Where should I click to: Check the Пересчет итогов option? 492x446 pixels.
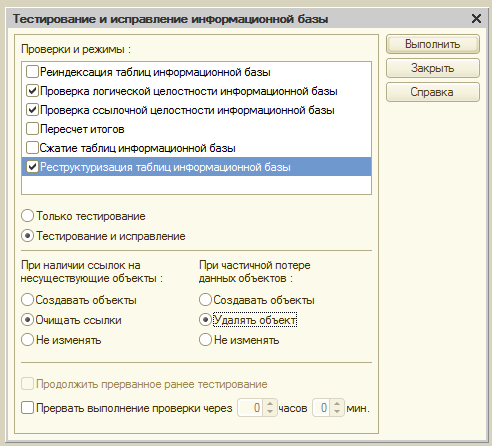32,129
